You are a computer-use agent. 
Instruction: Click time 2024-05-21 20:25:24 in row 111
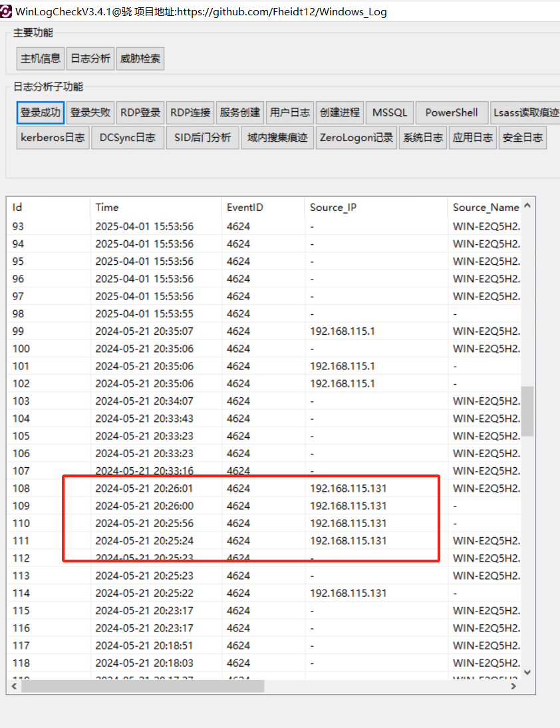click(x=144, y=541)
